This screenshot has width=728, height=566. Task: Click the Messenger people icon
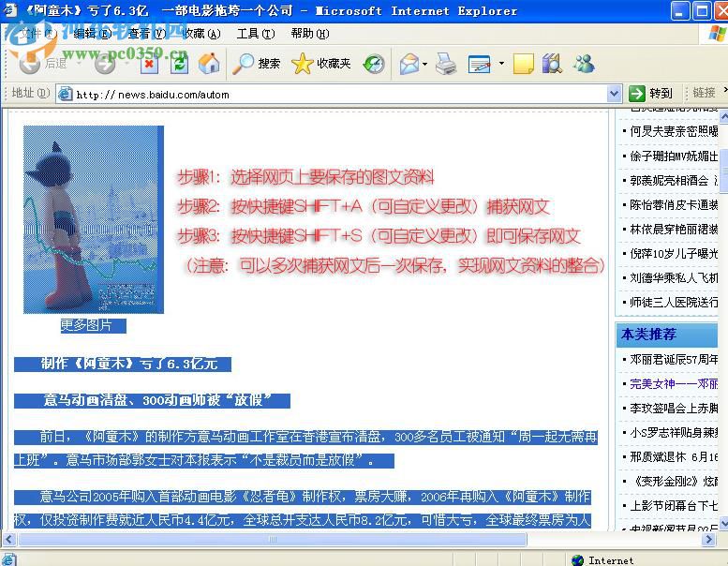(583, 64)
